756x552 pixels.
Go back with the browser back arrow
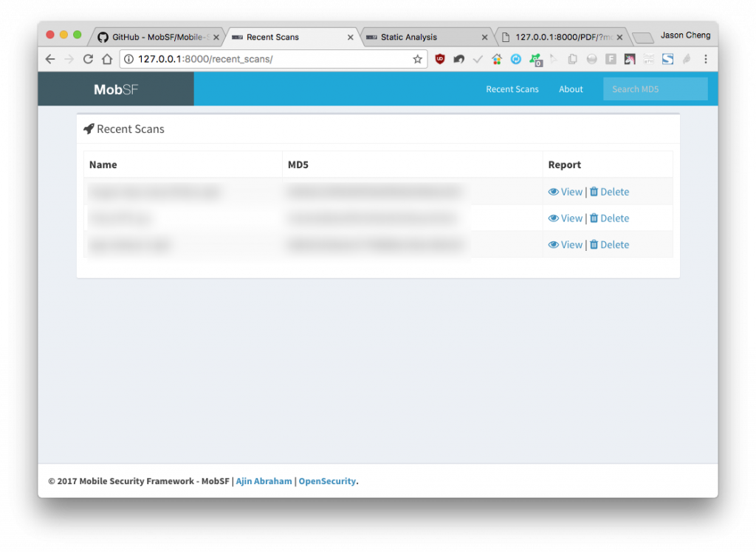[50, 59]
